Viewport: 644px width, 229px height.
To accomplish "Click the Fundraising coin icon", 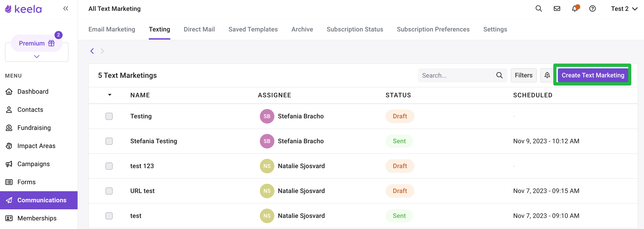I will click(9, 128).
